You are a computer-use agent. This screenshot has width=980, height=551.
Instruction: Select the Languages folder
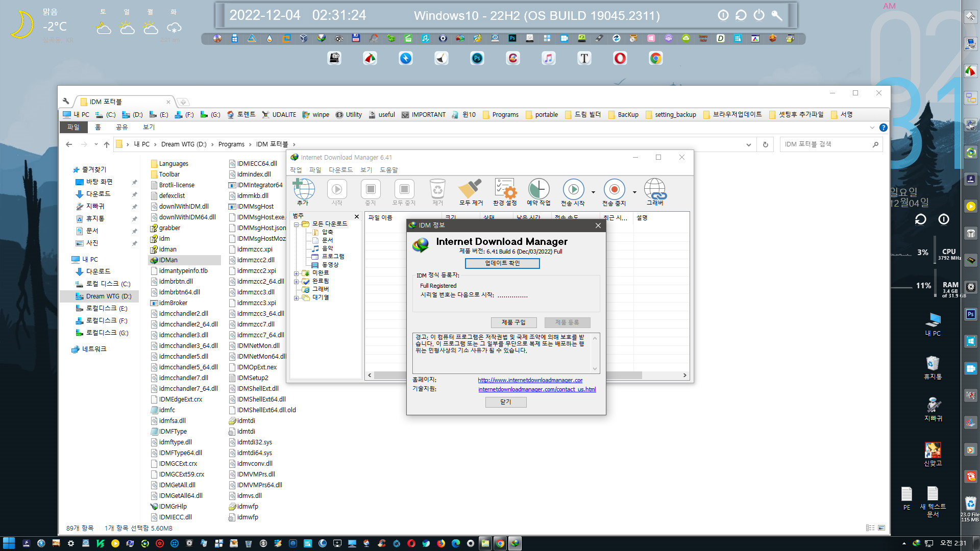pos(173,164)
